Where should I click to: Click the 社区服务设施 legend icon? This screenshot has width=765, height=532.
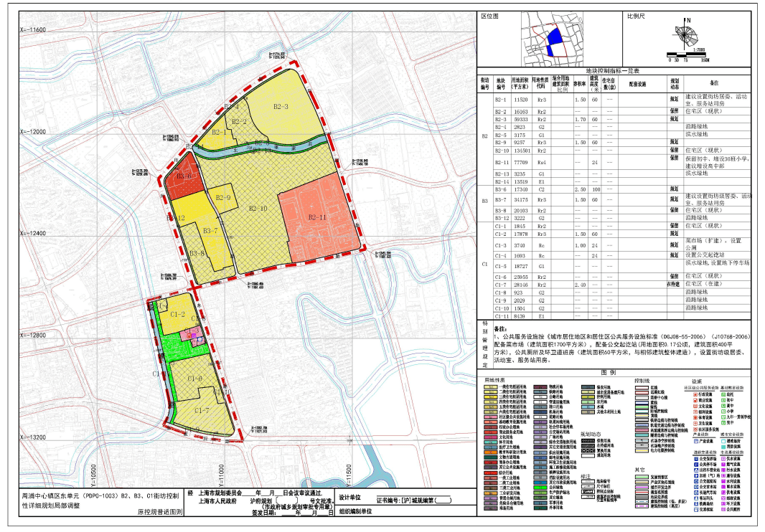(695, 429)
